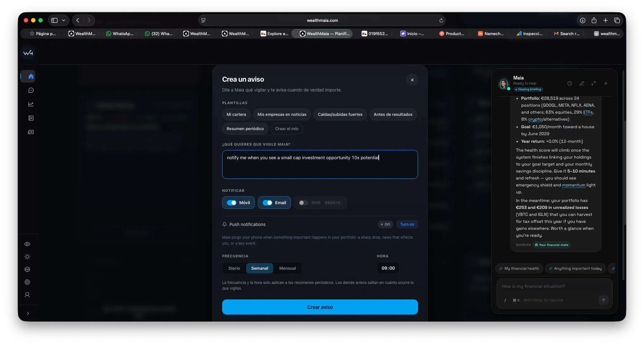Click the page reader icon in address bar
Image resolution: width=644 pixels, height=345 pixels.
pyautogui.click(x=203, y=20)
